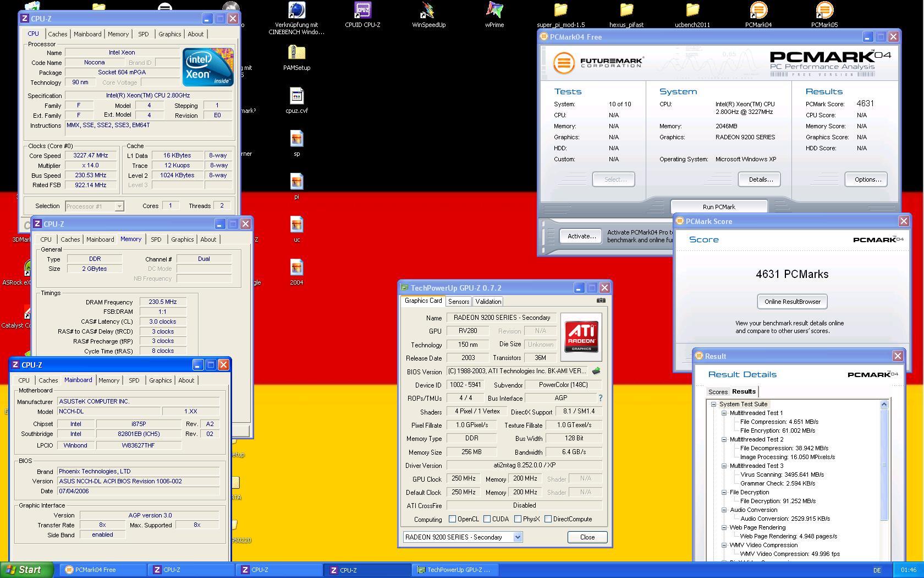The width and height of the screenshot is (924, 578).
Task: Click the GPU-Z Name field RADEON 9200 SERIES
Action: pyautogui.click(x=502, y=318)
